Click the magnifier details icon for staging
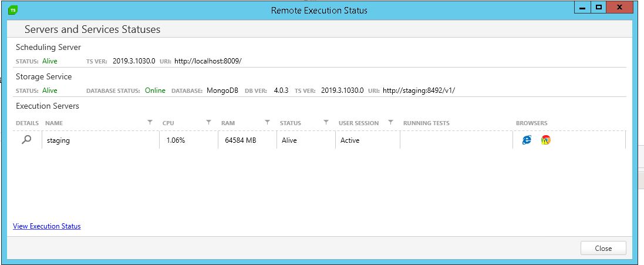The width and height of the screenshot is (644, 265). pos(26,140)
